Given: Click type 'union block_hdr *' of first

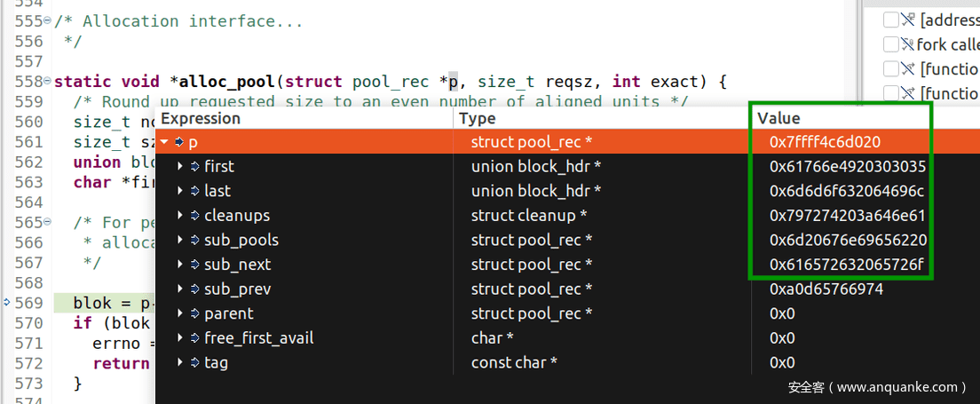Looking at the screenshot, I should tap(535, 166).
